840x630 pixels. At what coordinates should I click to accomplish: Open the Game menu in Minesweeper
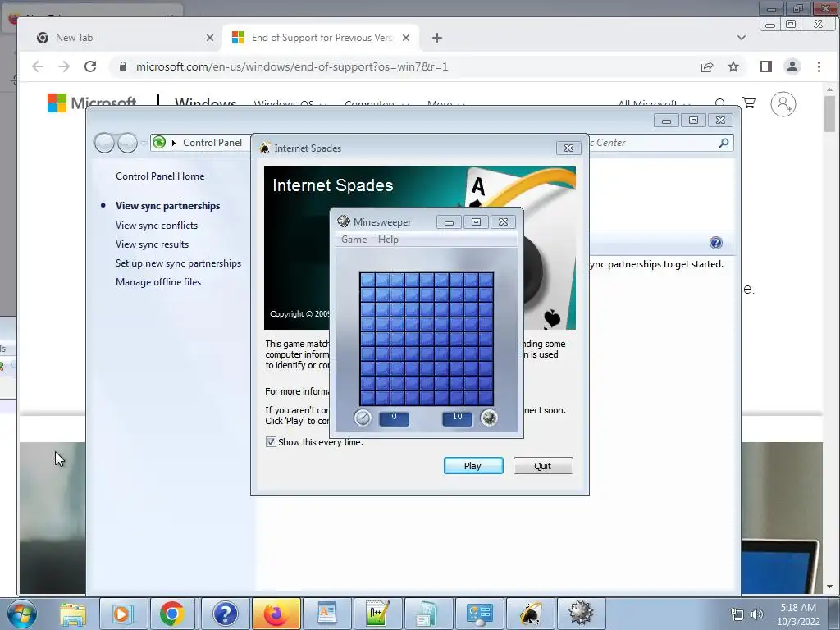[354, 240]
